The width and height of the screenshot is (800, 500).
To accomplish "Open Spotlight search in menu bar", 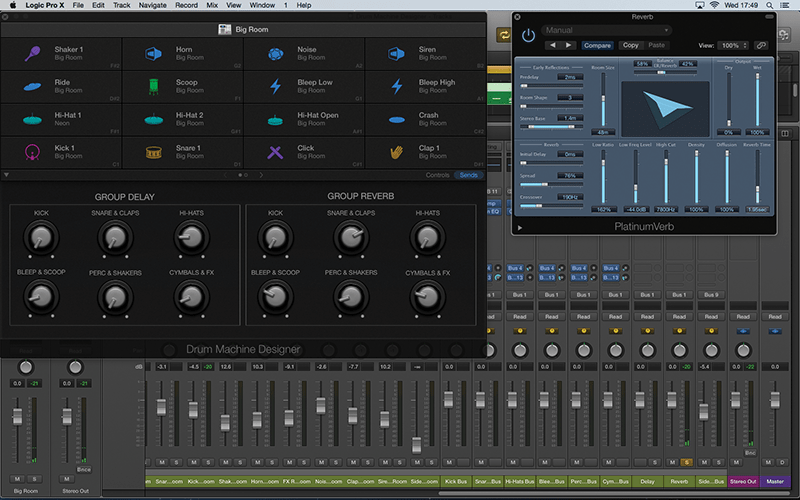I will tap(769, 5).
